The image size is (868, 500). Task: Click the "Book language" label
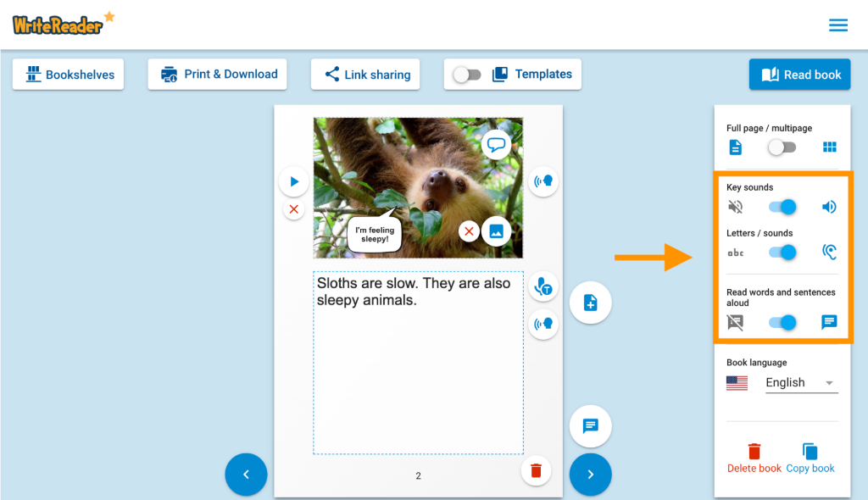(756, 362)
